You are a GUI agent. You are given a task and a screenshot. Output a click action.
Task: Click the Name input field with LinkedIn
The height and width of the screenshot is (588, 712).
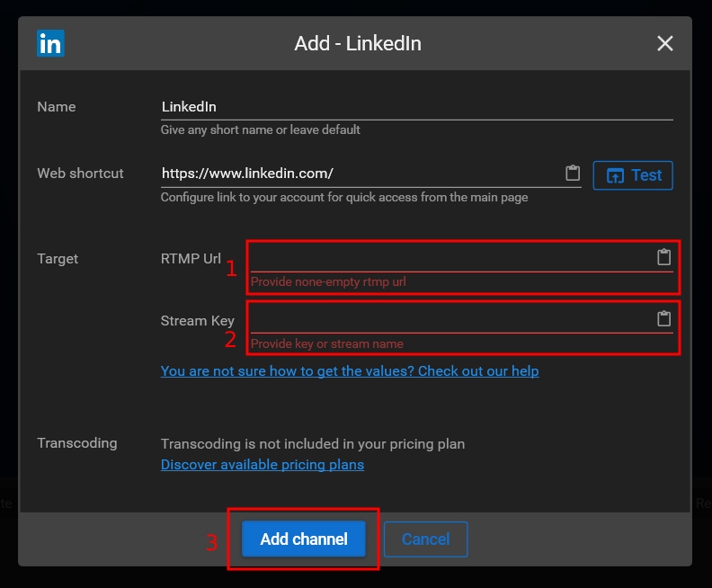pos(416,107)
